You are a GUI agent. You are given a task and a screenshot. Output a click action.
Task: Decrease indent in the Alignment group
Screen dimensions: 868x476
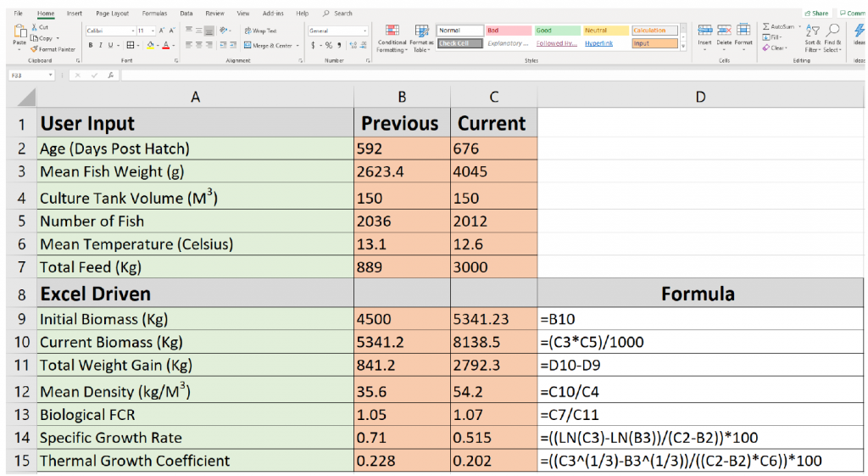[x=223, y=45]
